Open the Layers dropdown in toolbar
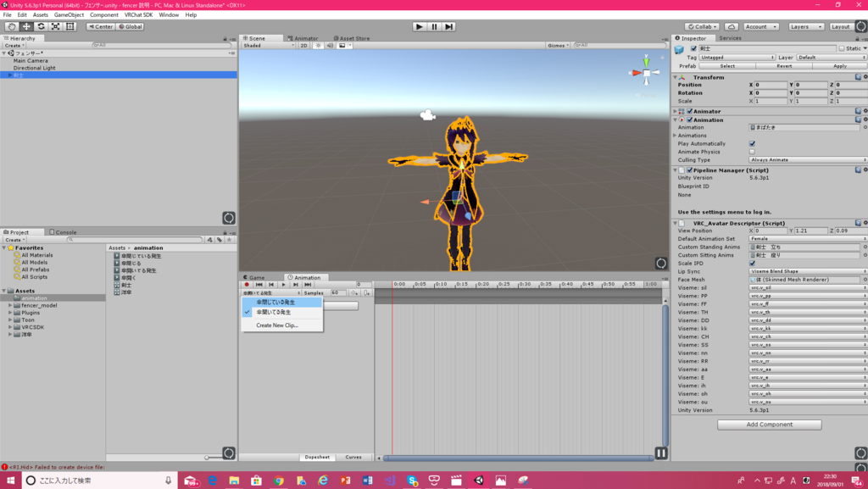Image resolution: width=868 pixels, height=489 pixels. [805, 26]
